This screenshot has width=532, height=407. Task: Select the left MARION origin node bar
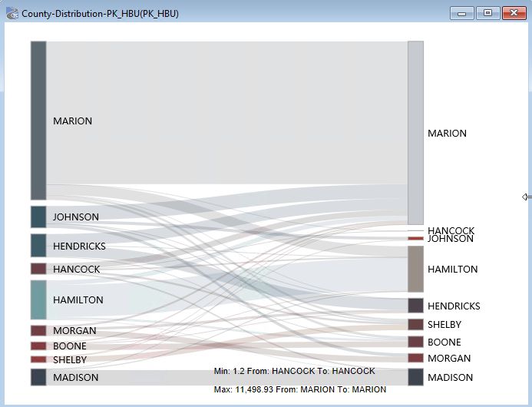(38, 121)
